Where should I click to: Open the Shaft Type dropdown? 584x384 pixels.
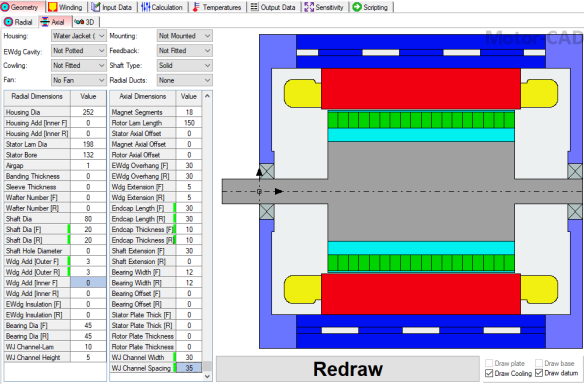(x=185, y=66)
